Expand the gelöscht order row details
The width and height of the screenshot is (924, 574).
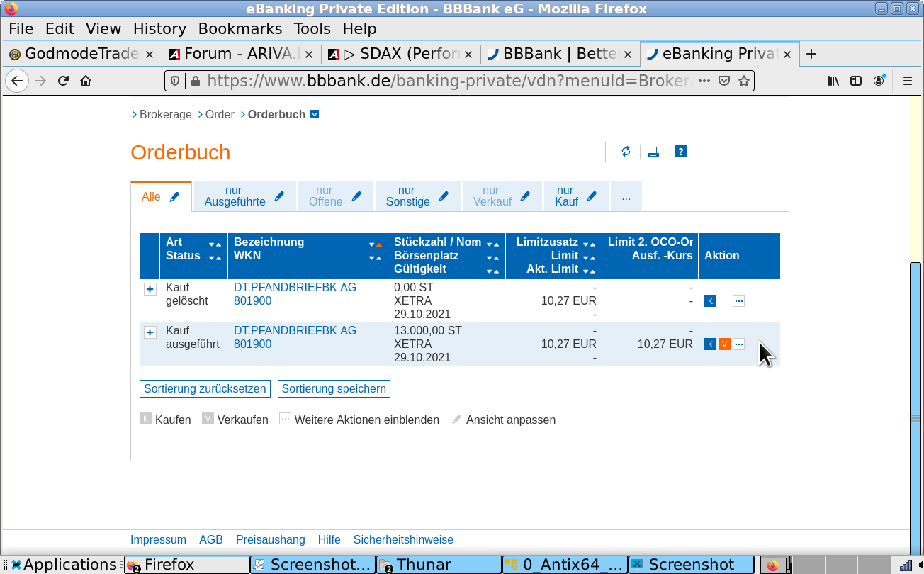pos(150,289)
